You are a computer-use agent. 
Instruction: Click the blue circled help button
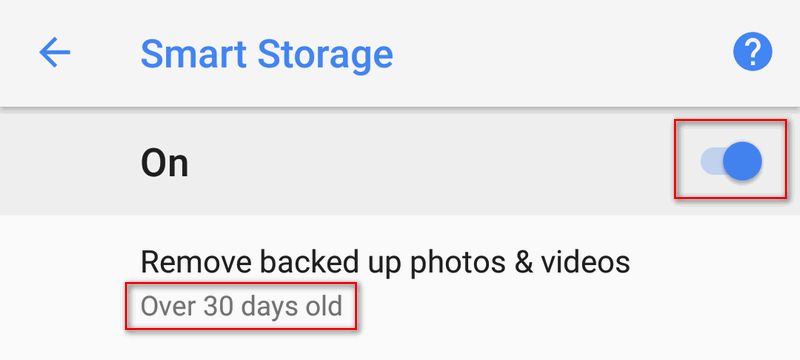(x=753, y=52)
